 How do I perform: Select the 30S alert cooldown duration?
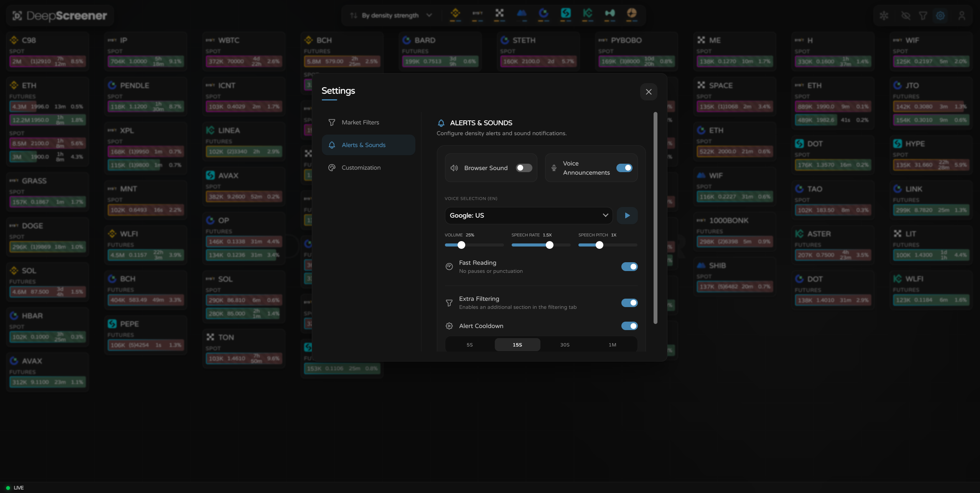click(564, 344)
